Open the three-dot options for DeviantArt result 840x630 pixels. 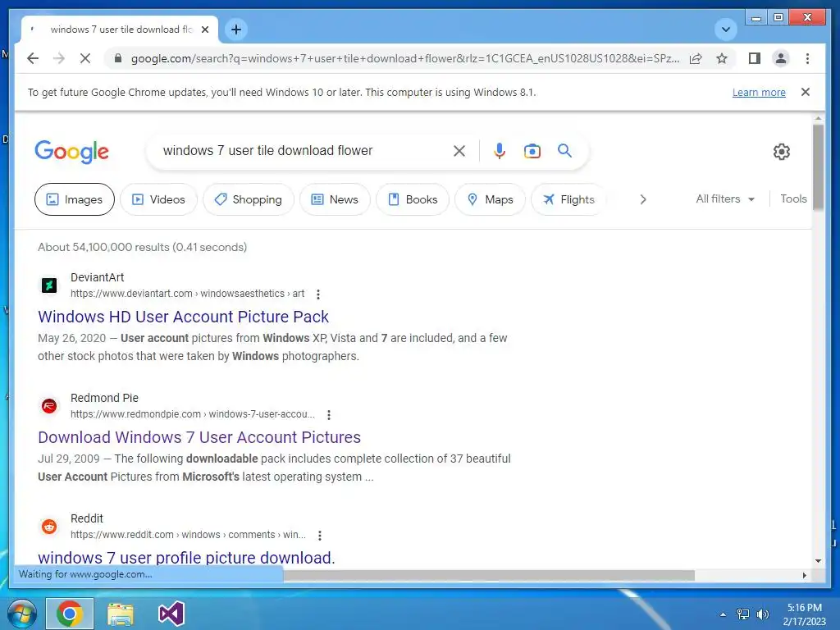(318, 294)
